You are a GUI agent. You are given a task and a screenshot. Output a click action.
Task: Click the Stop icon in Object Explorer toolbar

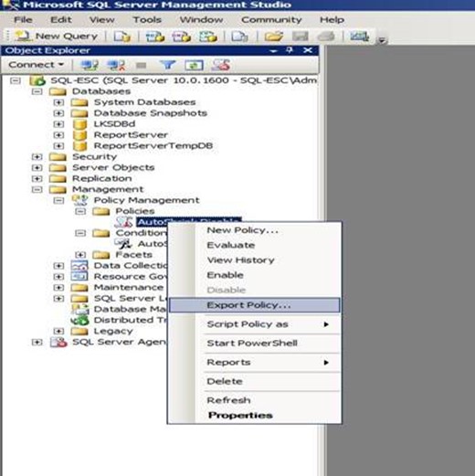tap(141, 65)
